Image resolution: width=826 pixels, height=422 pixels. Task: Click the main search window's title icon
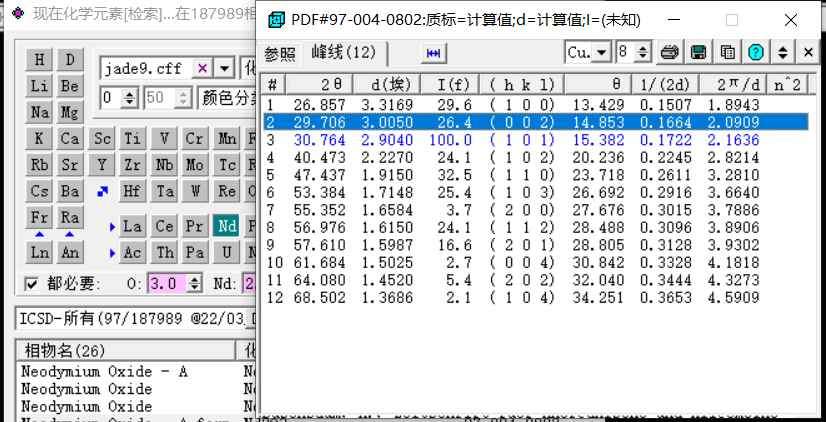click(x=18, y=13)
